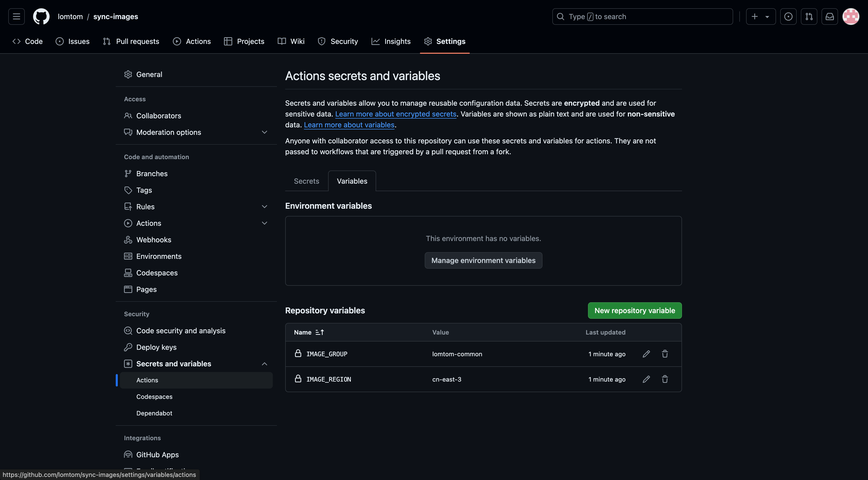Click the Secrets and variables sidebar label

click(x=174, y=364)
